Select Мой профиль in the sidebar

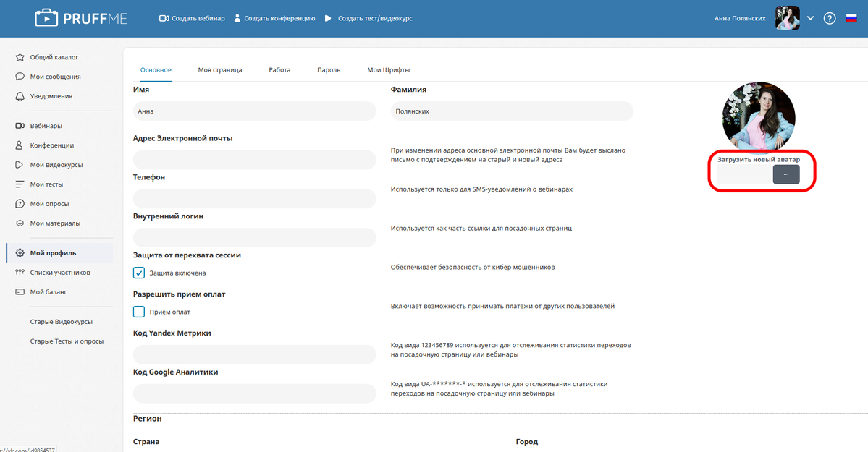coord(53,253)
